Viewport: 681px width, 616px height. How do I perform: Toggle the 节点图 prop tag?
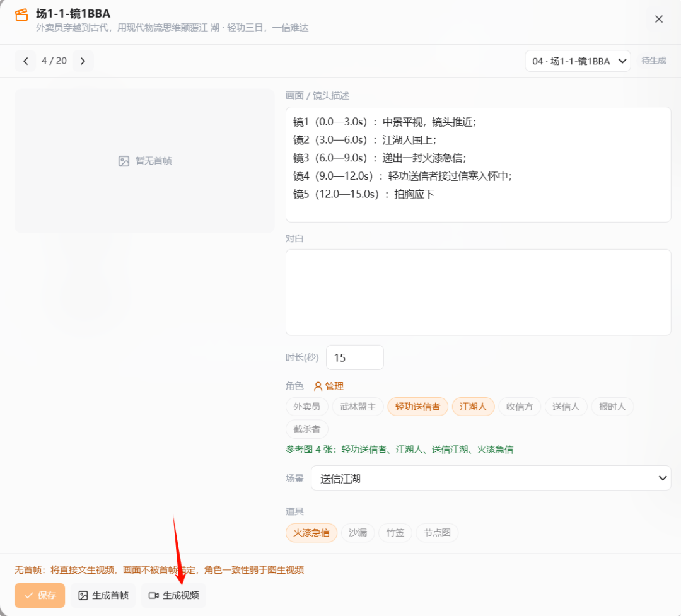click(437, 533)
